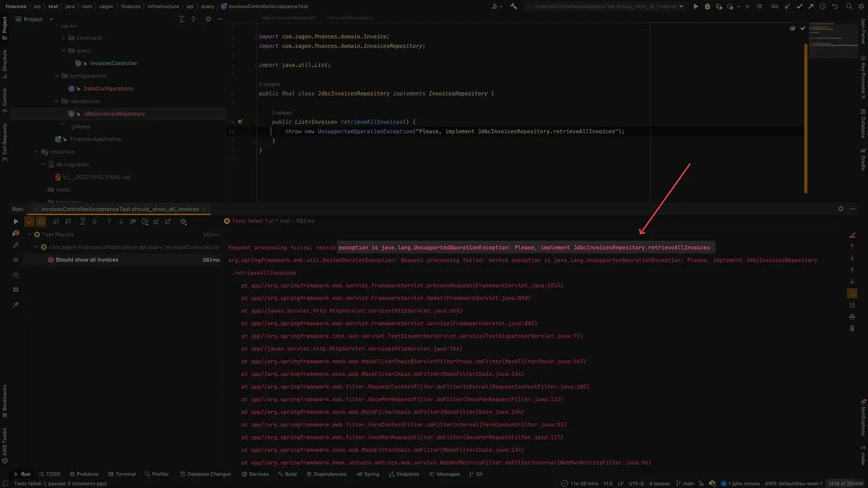Screen dimensions: 868x488
Task: Open Project panel options gear
Action: point(208,19)
